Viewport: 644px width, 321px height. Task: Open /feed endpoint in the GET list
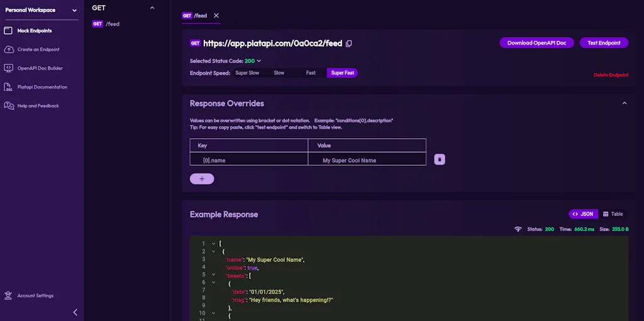[106, 24]
